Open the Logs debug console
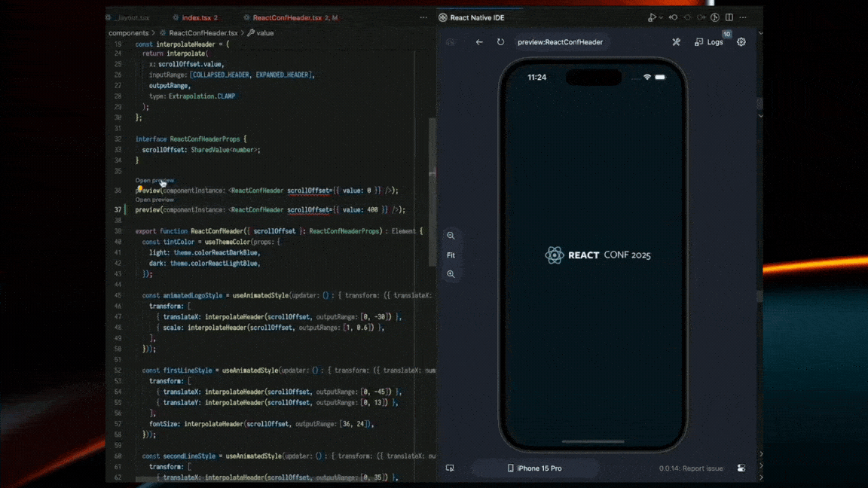 pos(709,42)
